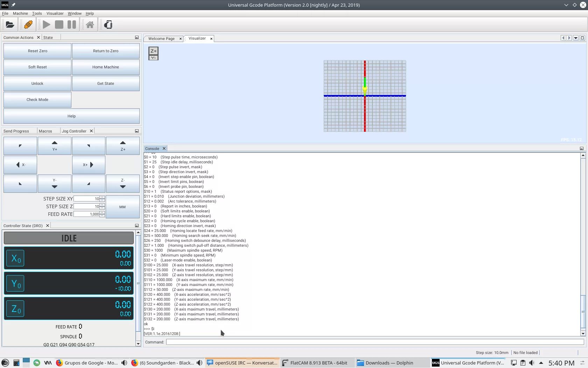Click the connect plug icon in the toolbar
This screenshot has height=368, width=588.
28,25
